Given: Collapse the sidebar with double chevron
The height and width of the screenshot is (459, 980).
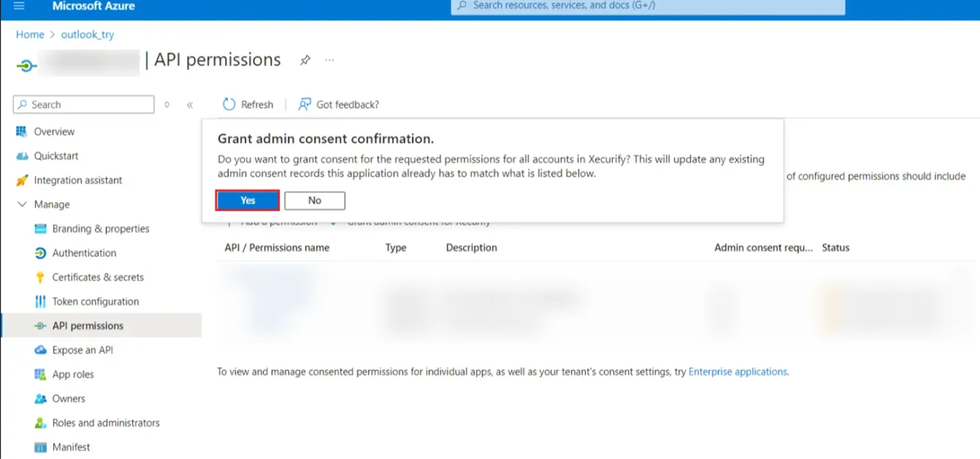Looking at the screenshot, I should click(190, 105).
